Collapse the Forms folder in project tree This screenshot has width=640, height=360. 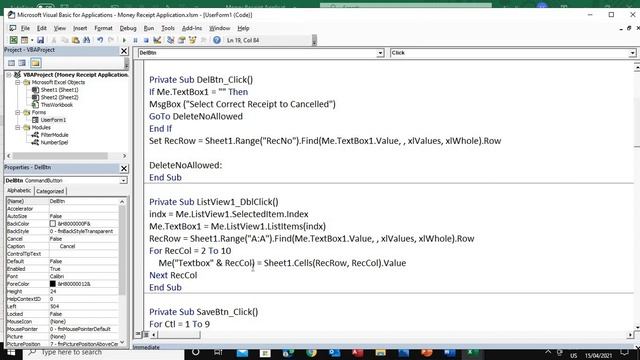point(18,112)
